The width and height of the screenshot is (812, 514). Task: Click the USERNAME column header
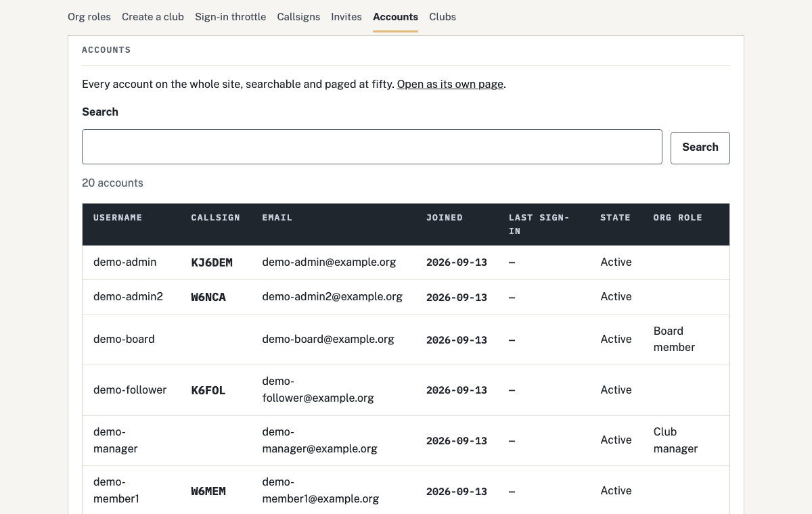coord(118,218)
